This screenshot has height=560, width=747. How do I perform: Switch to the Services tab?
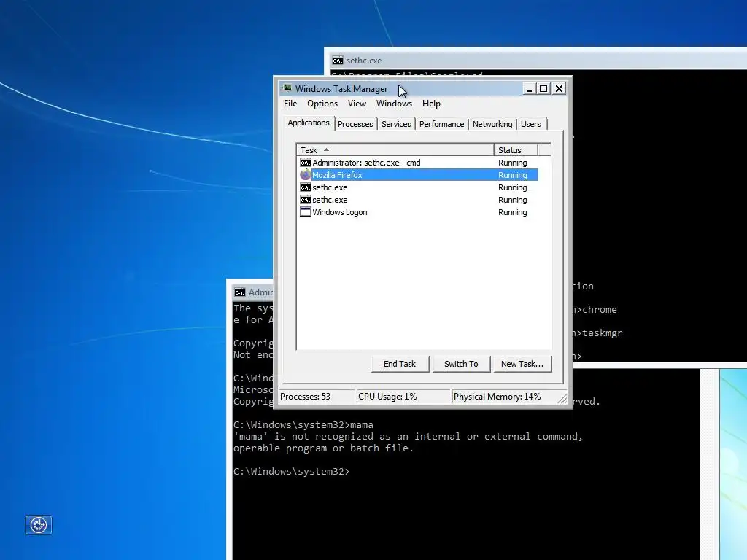click(x=396, y=124)
